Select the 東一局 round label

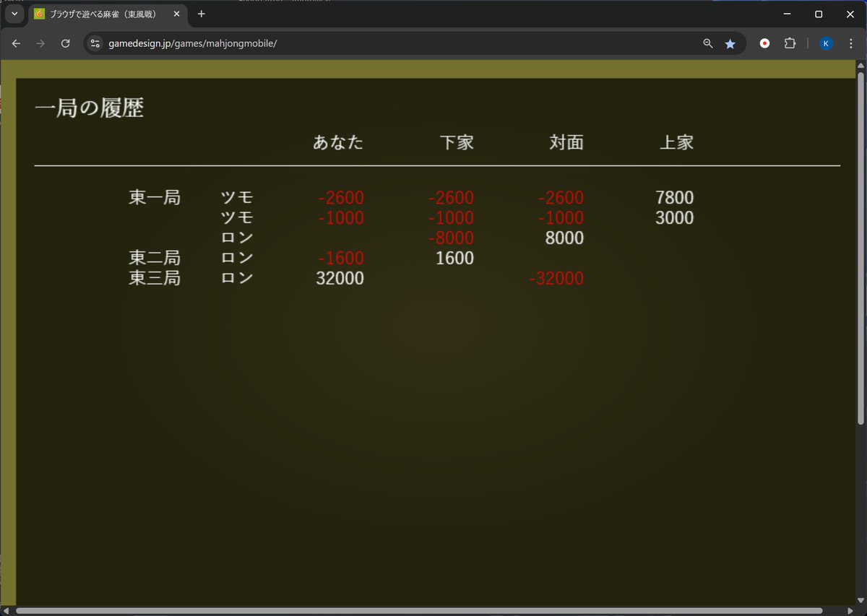(x=154, y=197)
